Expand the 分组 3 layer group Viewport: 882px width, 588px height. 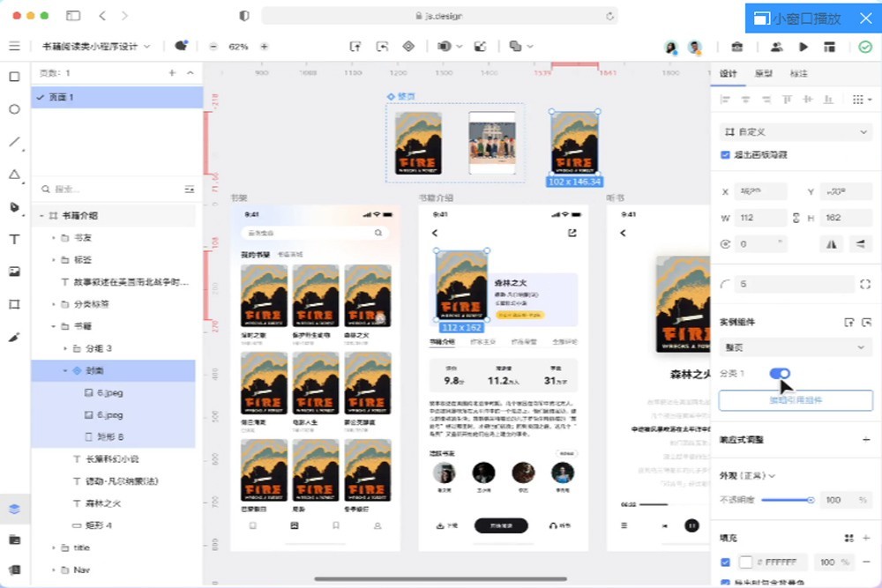coord(65,348)
